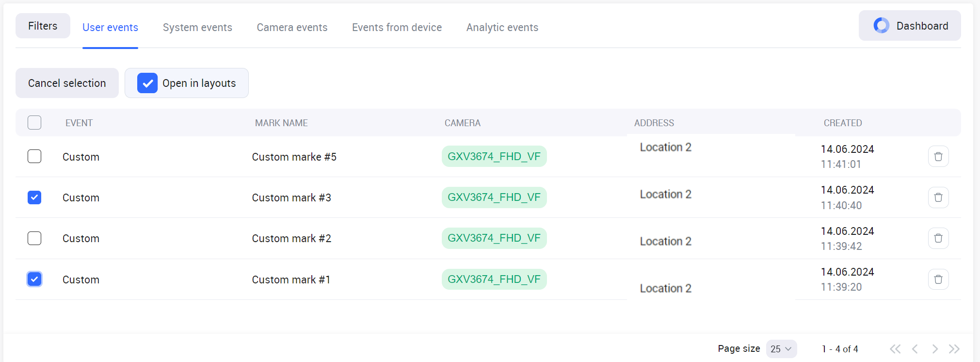The height and width of the screenshot is (362, 980).
Task: Uncheck the Custom mark #3 row checkbox
Action: point(34,197)
